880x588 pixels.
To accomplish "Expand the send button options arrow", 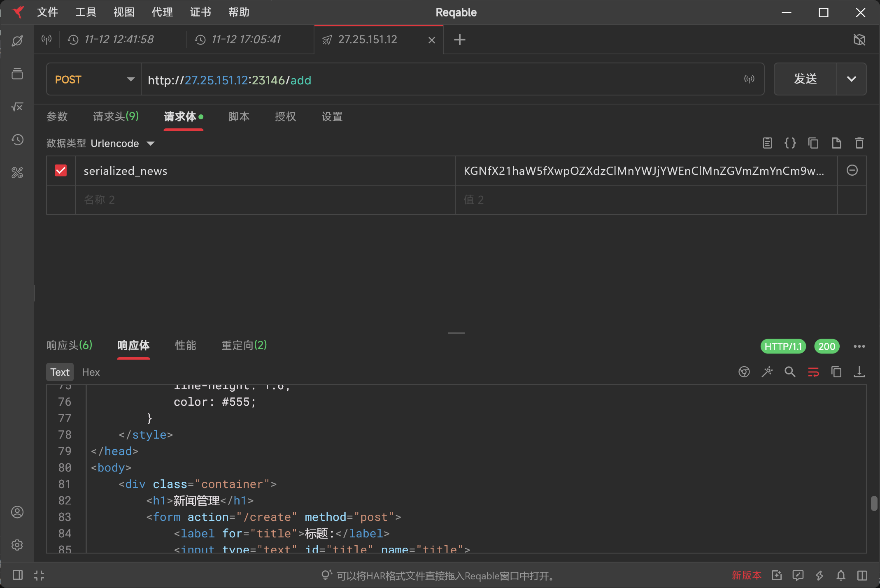I will (x=851, y=79).
